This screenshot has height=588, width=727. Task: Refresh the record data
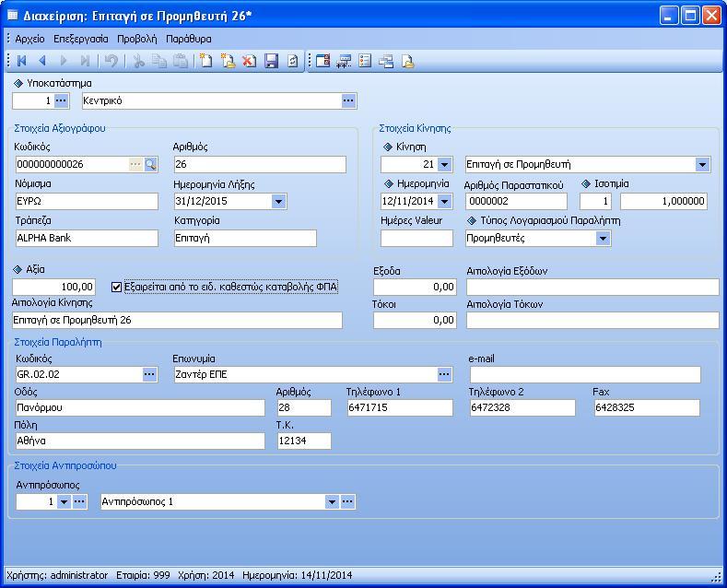point(293,61)
